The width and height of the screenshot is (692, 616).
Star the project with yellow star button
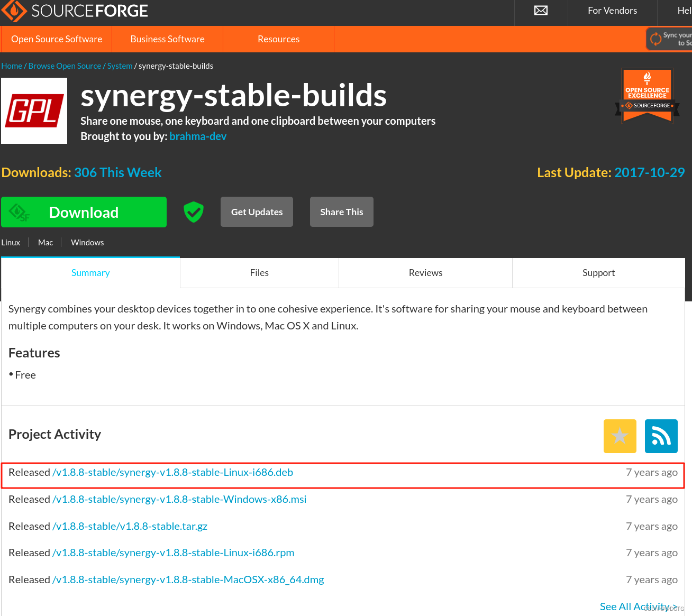click(620, 436)
